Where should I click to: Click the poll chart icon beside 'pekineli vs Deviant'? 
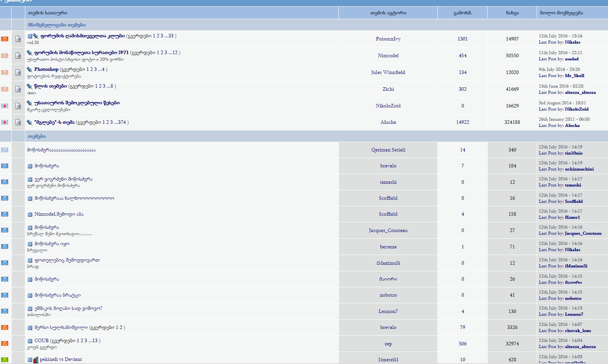pyautogui.click(x=36, y=360)
